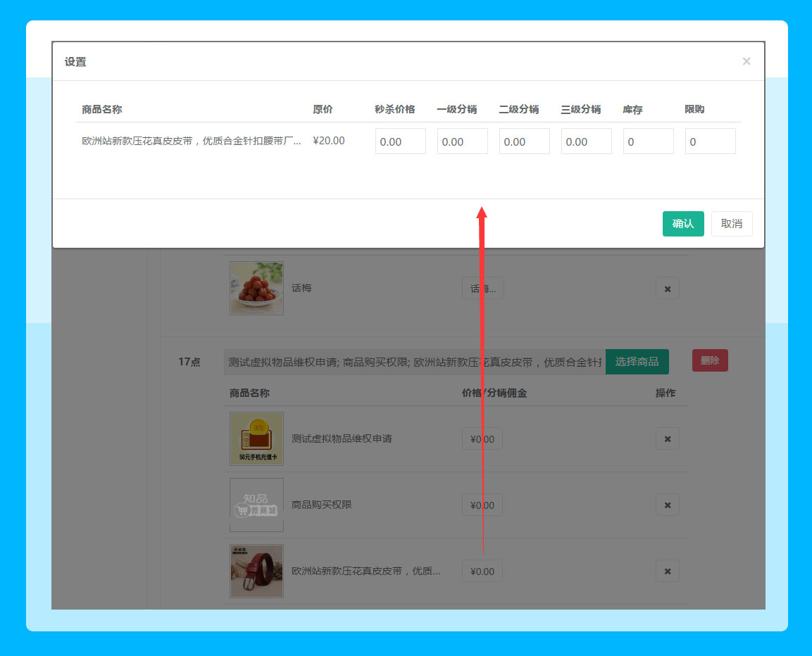Image resolution: width=812 pixels, height=656 pixels.
Task: Remove 欧洲站新款 belt item with X icon
Action: (667, 571)
